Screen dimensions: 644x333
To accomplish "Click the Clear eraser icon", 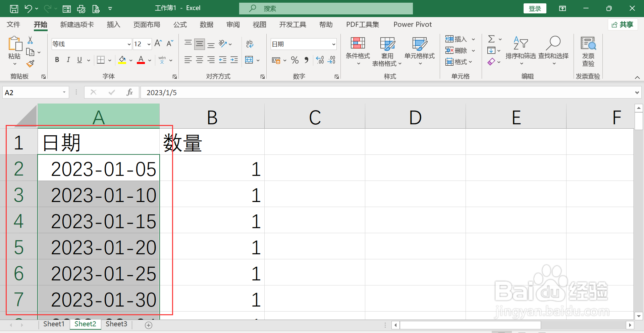I will click(491, 62).
